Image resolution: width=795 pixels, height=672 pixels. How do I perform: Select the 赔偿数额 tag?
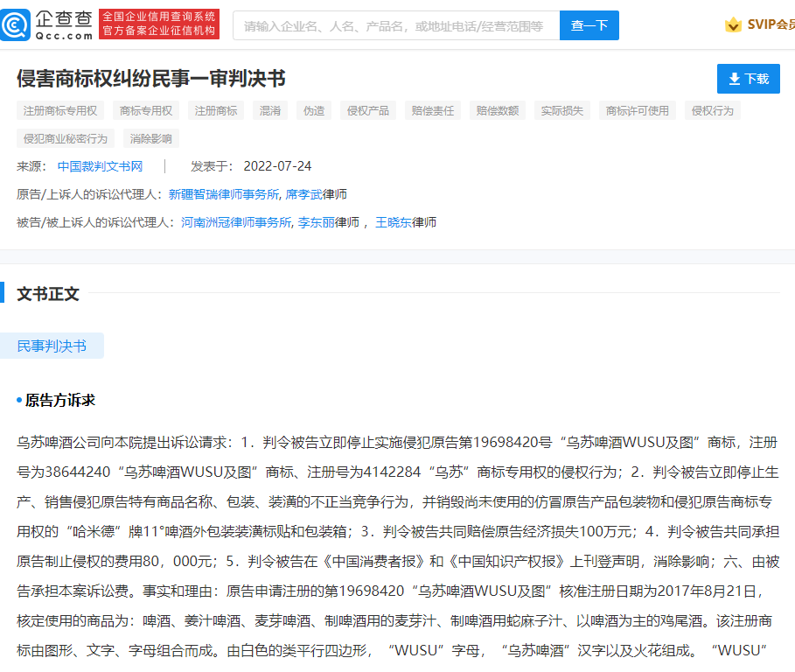498,110
